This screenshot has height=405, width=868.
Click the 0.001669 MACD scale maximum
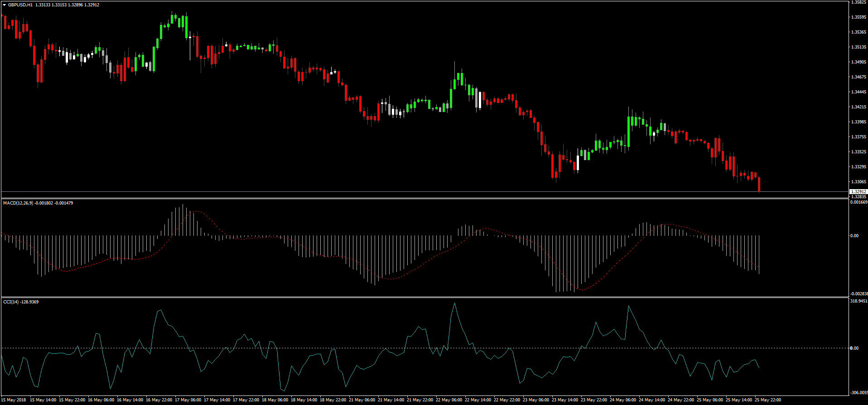859,203
